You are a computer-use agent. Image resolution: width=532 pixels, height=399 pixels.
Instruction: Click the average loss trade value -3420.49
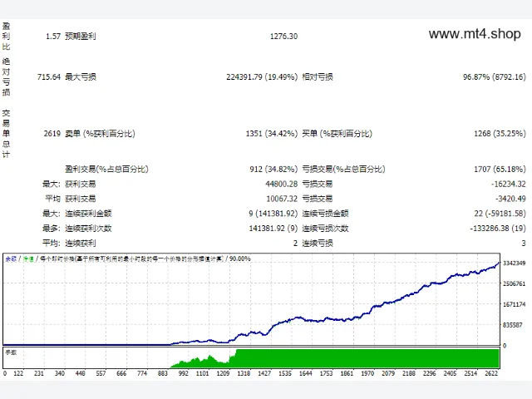(510, 199)
